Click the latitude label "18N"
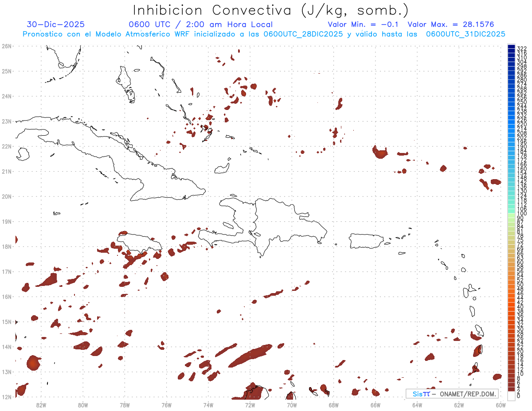 click(7, 247)
